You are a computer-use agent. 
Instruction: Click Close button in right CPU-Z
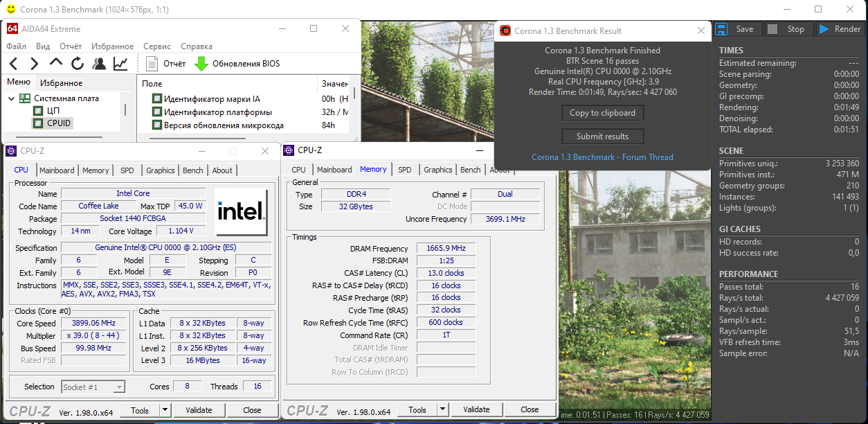click(530, 409)
